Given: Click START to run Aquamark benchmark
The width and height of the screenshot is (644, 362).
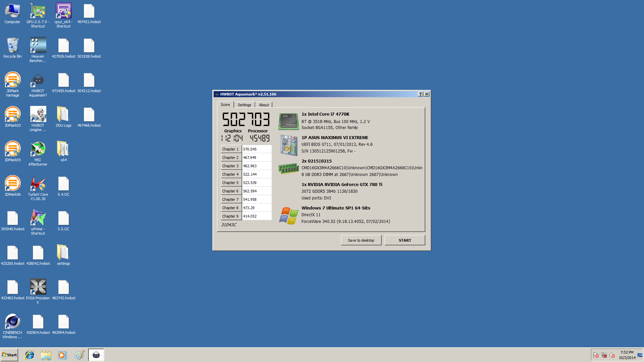Looking at the screenshot, I should pos(405,240).
